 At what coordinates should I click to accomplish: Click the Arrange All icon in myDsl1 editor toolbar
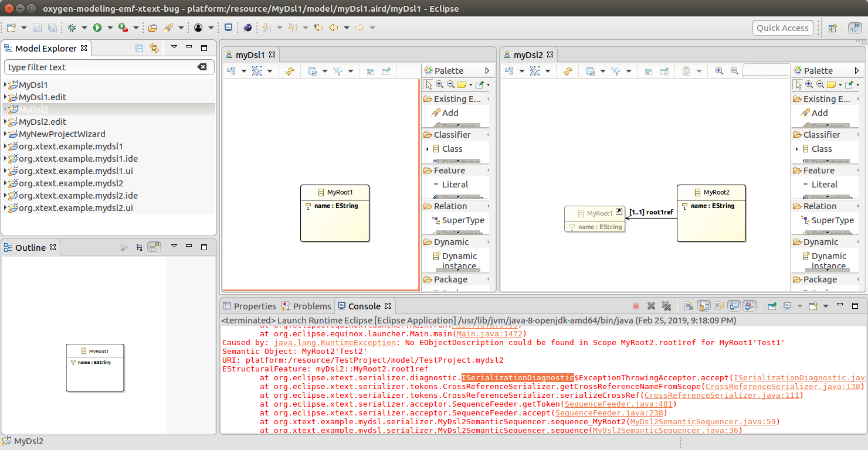(x=230, y=71)
